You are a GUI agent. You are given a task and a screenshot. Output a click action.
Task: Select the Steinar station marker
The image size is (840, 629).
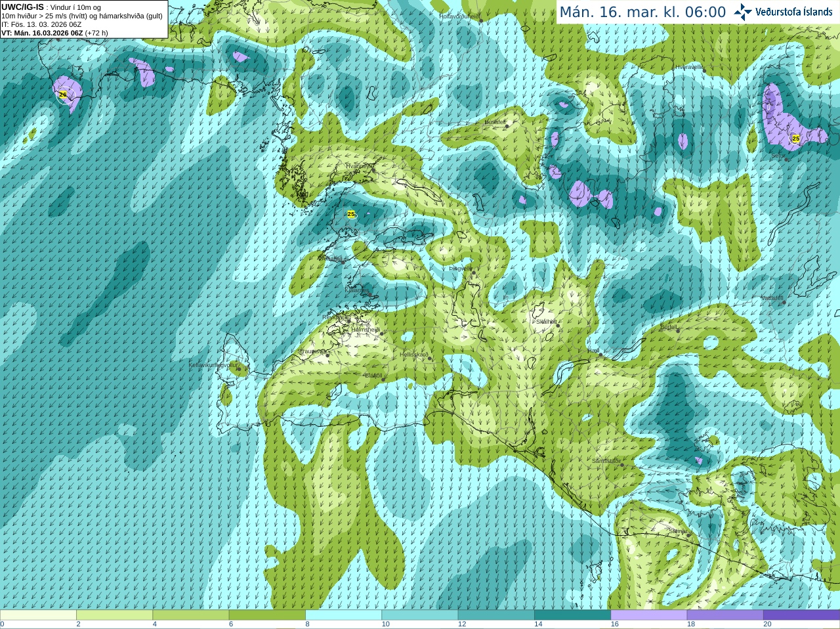click(688, 534)
